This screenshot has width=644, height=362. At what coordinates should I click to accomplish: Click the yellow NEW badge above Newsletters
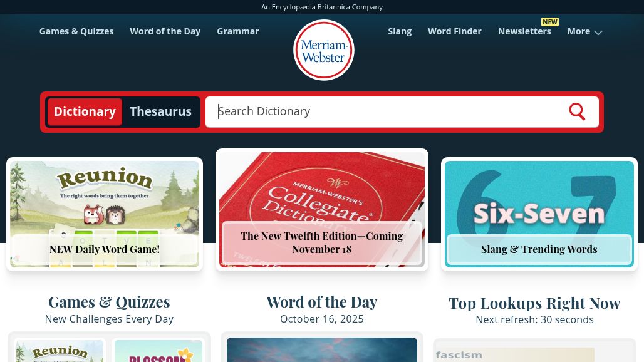click(549, 22)
